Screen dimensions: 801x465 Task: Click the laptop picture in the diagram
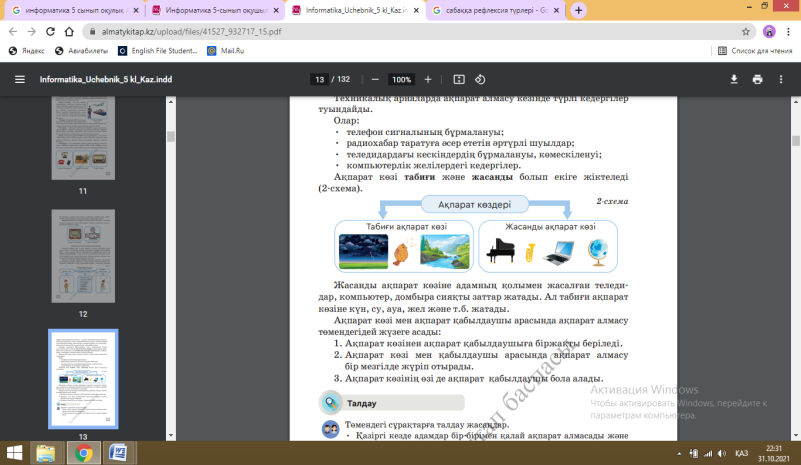pos(558,253)
